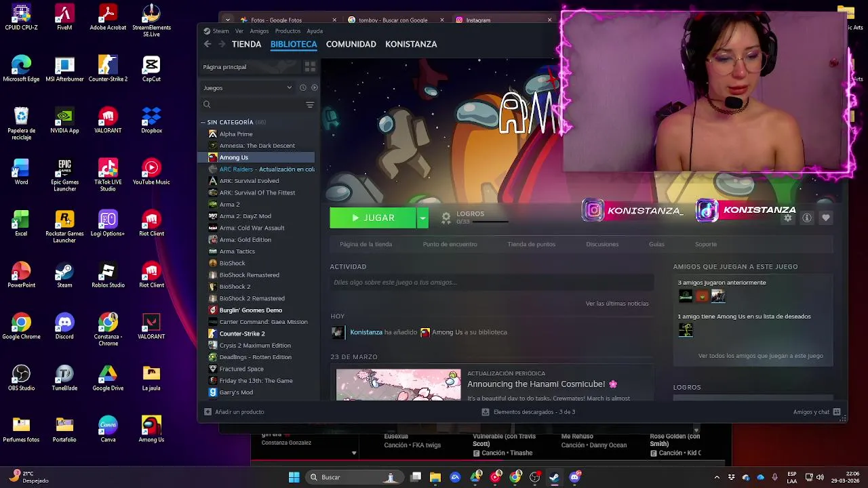Open the Windows Start button
Screen dimensions: 868x488
pyautogui.click(x=294, y=477)
